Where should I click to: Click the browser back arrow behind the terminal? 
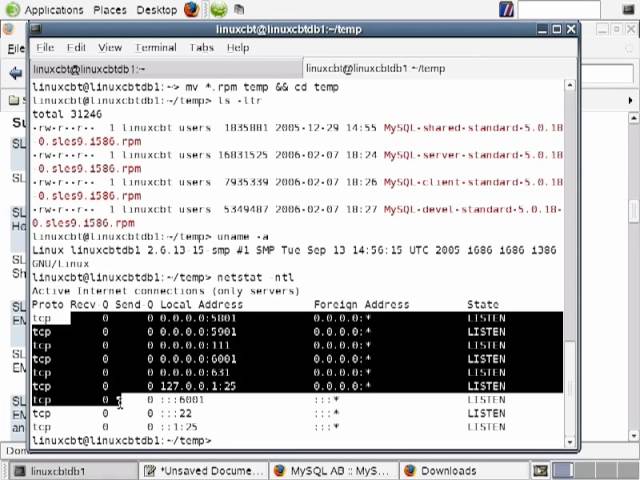point(16,73)
